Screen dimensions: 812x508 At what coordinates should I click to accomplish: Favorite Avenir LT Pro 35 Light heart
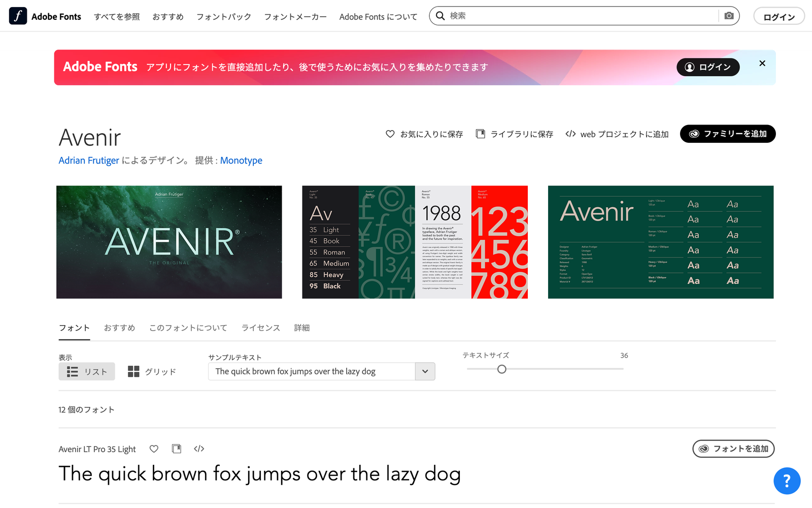154,449
